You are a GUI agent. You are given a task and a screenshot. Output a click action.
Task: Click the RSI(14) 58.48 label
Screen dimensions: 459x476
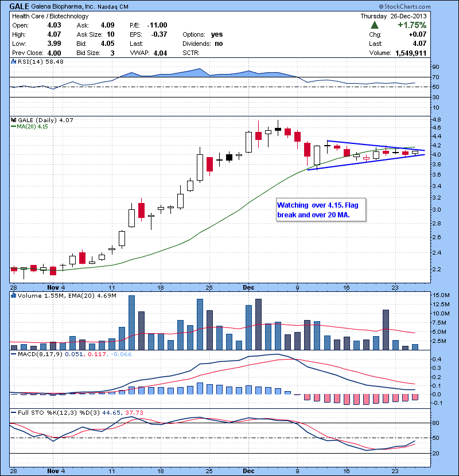click(41, 61)
